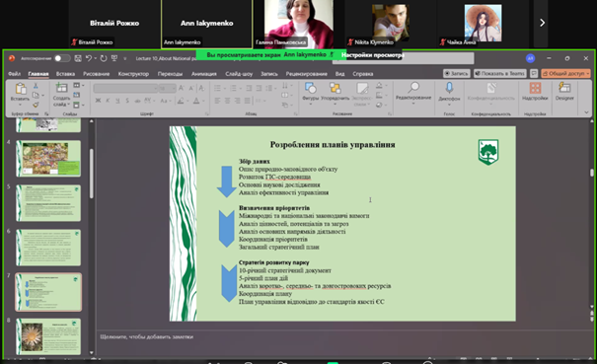Switch to the Переходы tab
Viewport: 597px width, 364px height.
pos(170,73)
